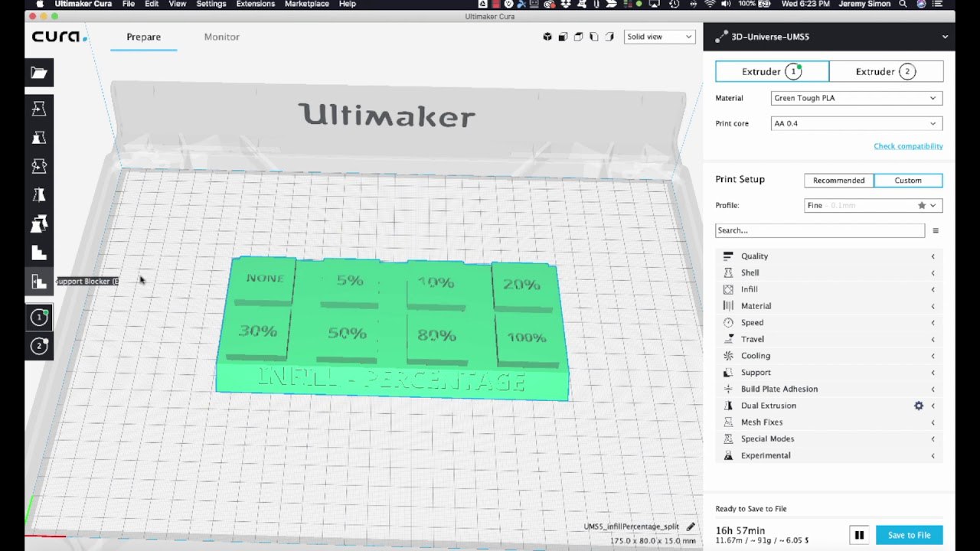The height and width of the screenshot is (551, 980).
Task: Click the volume icon in the menu bar
Action: [725, 4]
